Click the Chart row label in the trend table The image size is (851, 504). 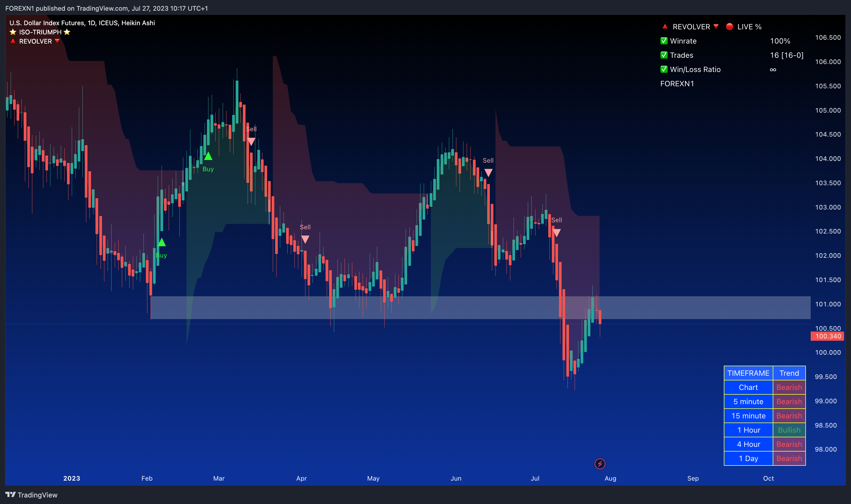tap(748, 387)
